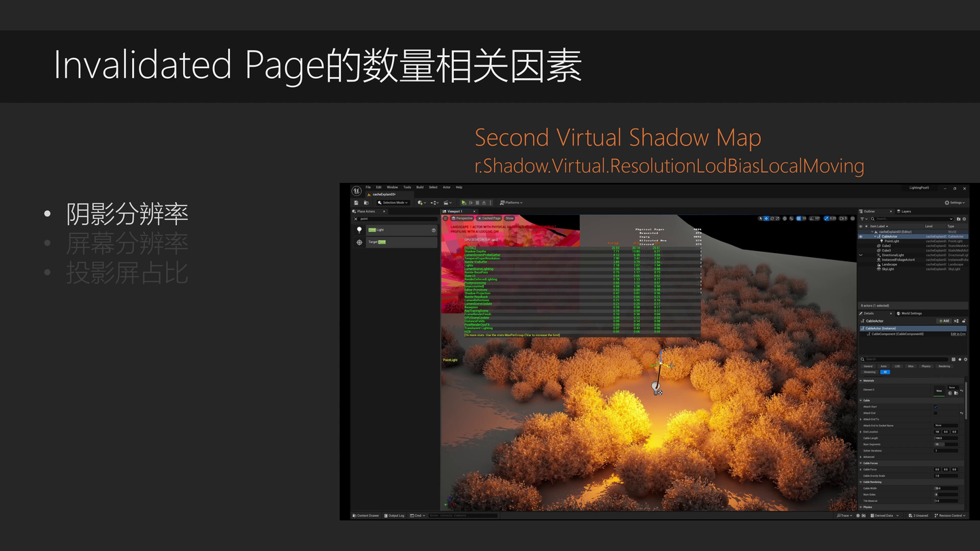The height and width of the screenshot is (551, 980).
Task: Open the Cinematics toolbar dropdown
Action: [447, 203]
